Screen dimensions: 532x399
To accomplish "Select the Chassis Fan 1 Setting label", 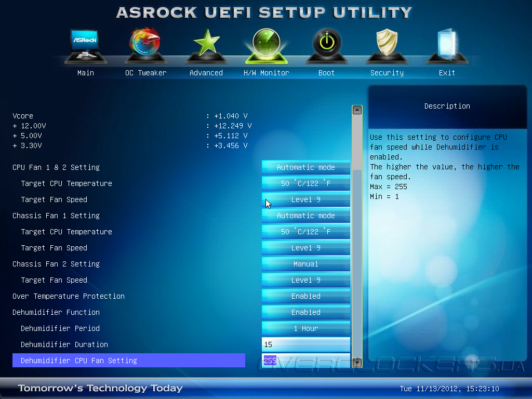I will (56, 216).
